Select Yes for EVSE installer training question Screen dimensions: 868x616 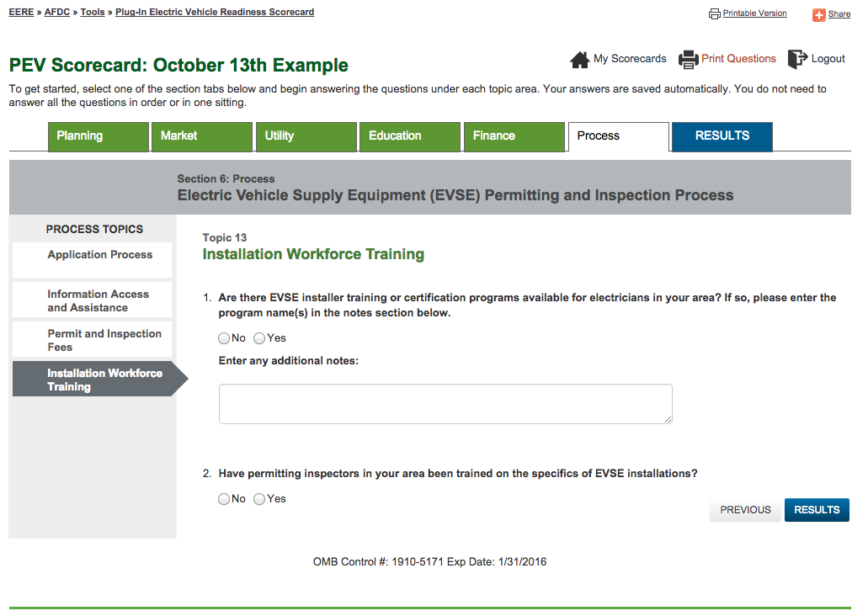coord(259,338)
